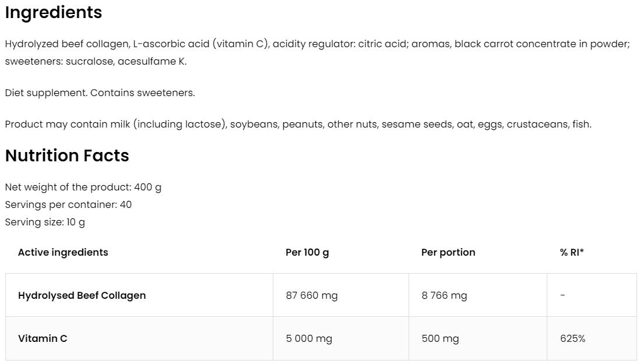Click the Per 100 g column header
Screen dimensions: 640x364
(307, 252)
